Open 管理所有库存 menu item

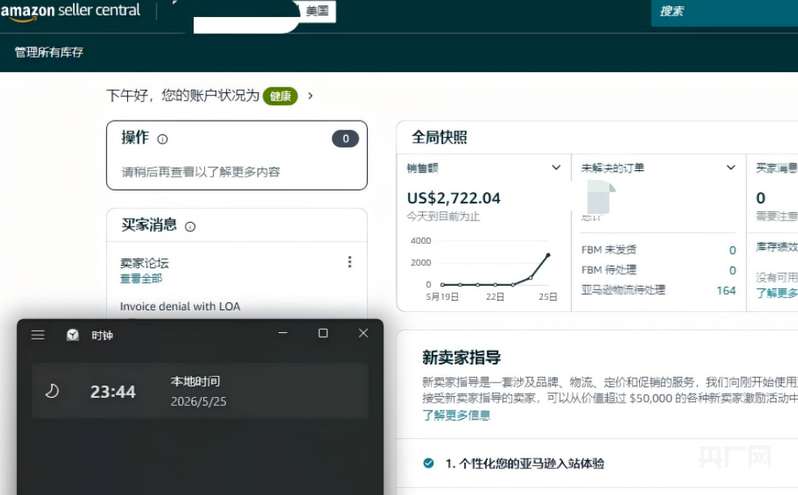pos(49,52)
